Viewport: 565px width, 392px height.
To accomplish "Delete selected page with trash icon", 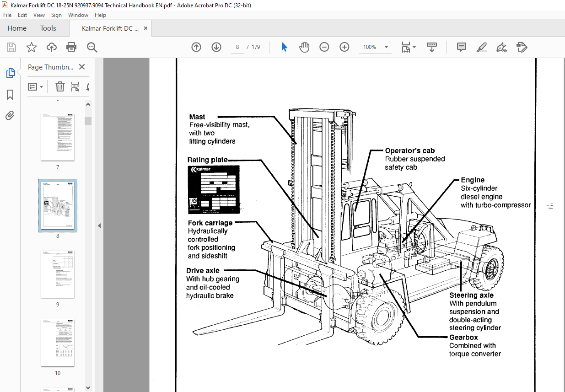I will point(60,86).
